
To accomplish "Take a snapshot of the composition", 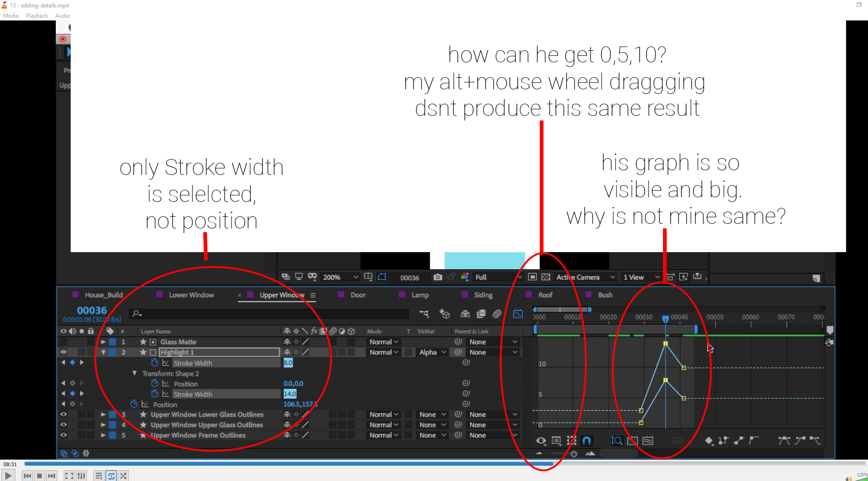I will tap(437, 277).
